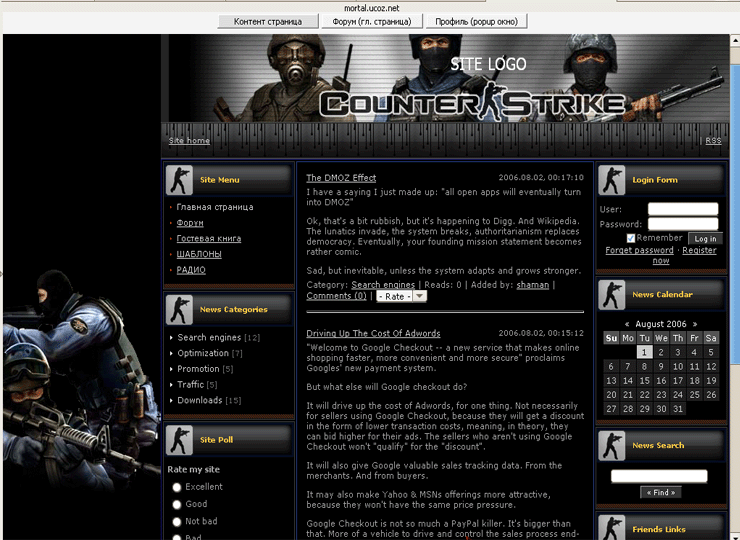Open the Rate dropdown for DMOZ article
740x540 pixels.
pos(401,296)
